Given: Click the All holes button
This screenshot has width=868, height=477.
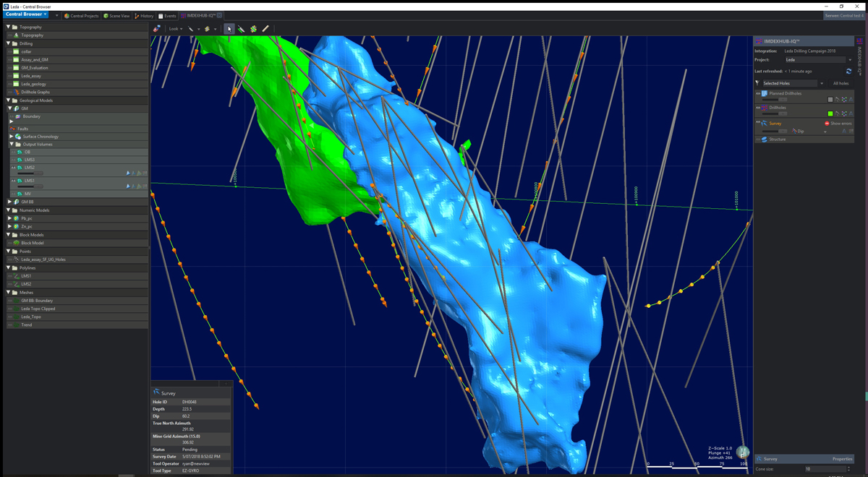Looking at the screenshot, I should [x=841, y=83].
